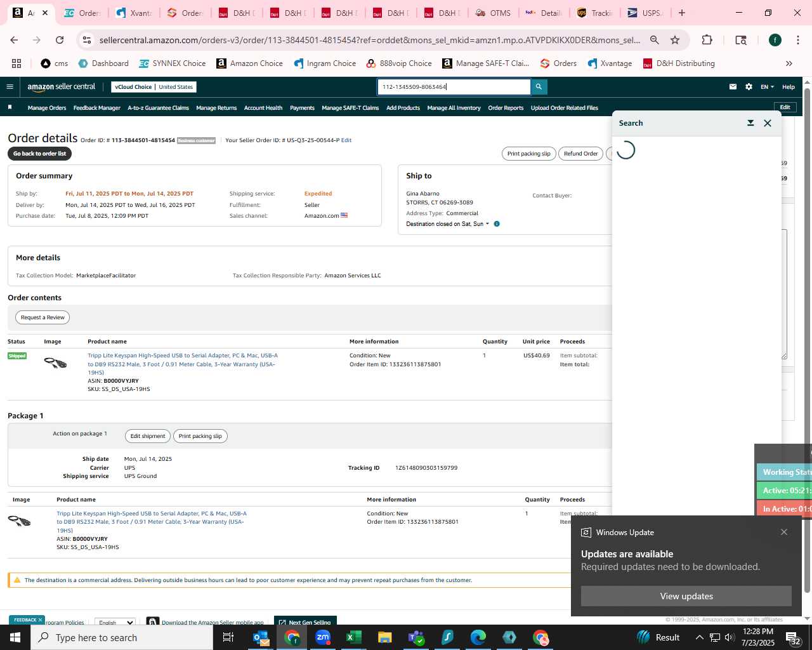Screen dimensions: 812x650
Task: Close the Search help panel
Action: [768, 123]
